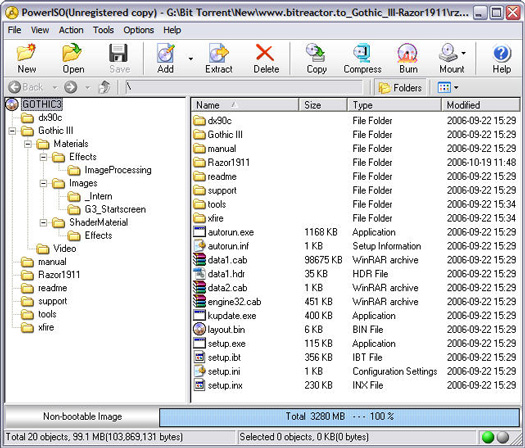This screenshot has width=525, height=448.
Task: Click the Burn disc icon
Action: [407, 53]
